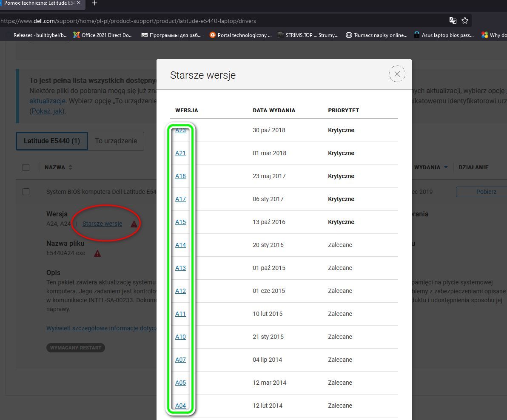Switch to the To urządzenie tab

116,141
